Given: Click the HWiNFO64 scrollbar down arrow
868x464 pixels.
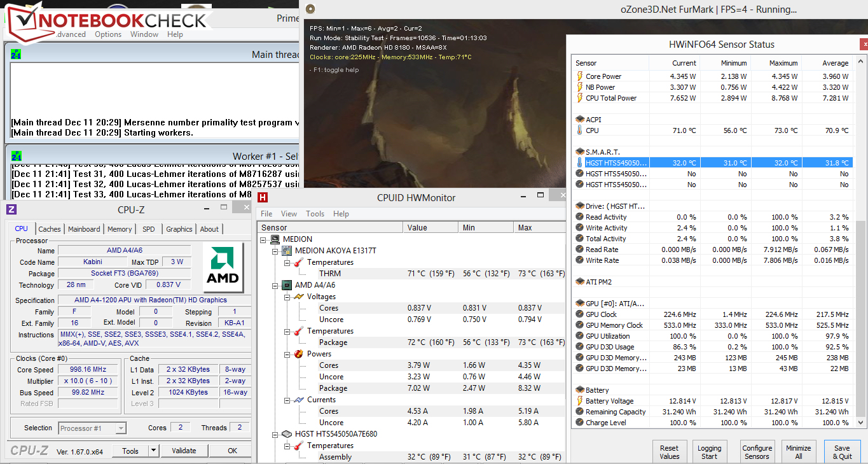Looking at the screenshot, I should point(862,423).
